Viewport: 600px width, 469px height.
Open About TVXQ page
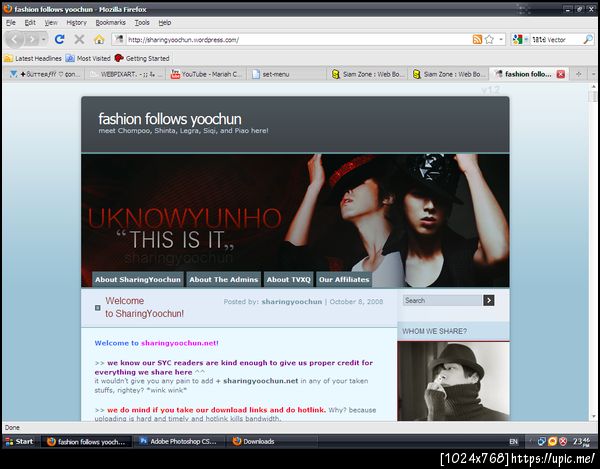(x=289, y=280)
